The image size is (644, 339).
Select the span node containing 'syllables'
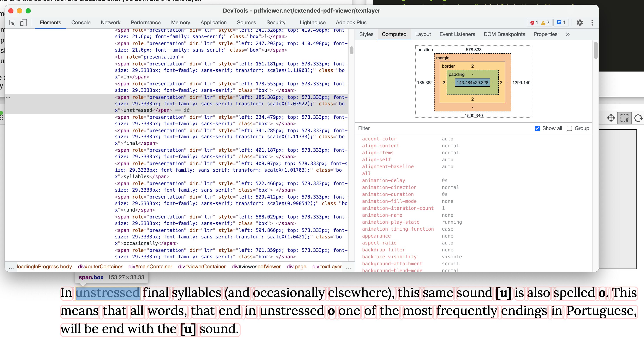pos(231,170)
